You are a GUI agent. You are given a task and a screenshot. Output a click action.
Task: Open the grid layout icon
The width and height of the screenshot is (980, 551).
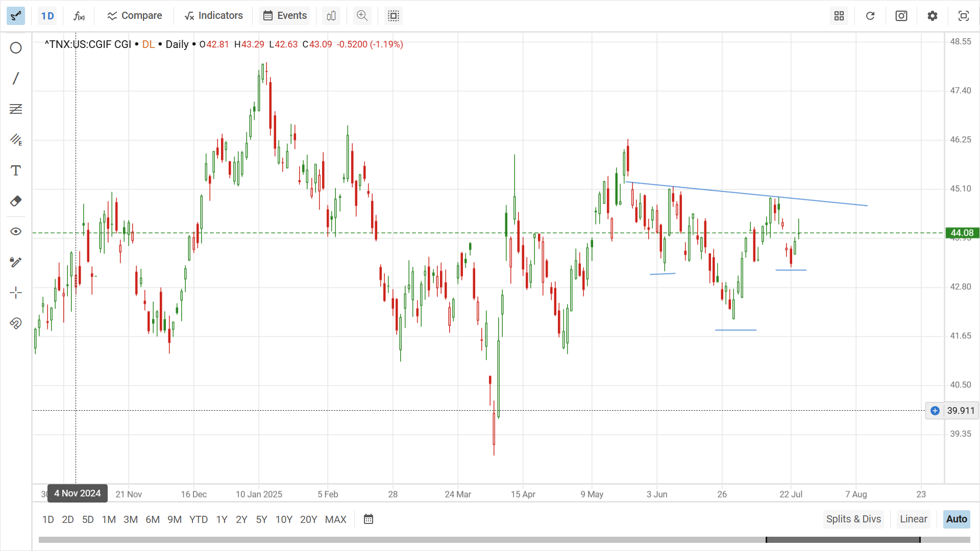point(839,16)
